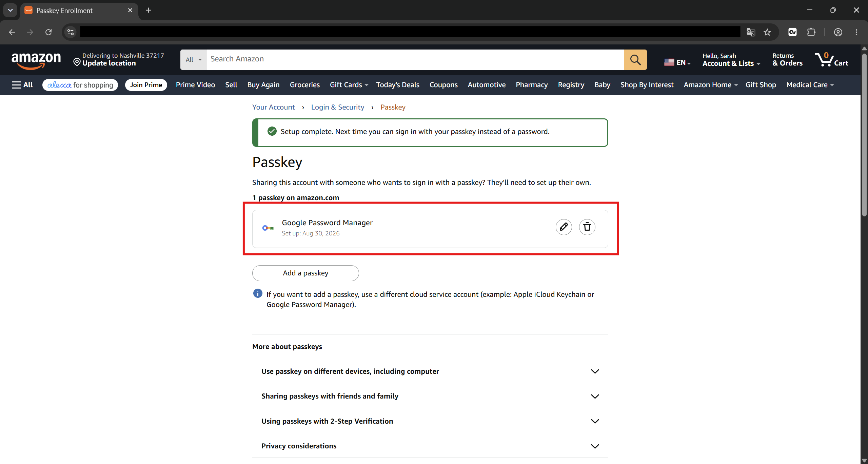Open Registry nav item
Screen dimensions: 868x464
(571, 85)
